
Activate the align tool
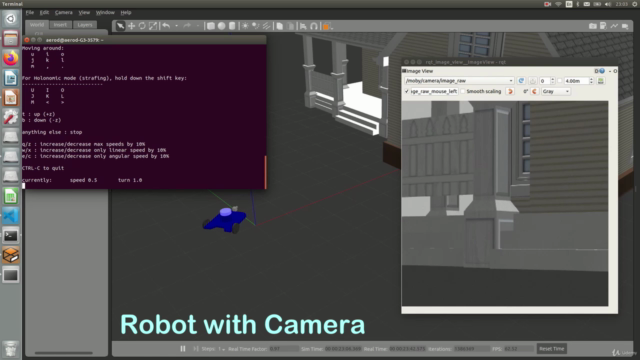pos(303,26)
